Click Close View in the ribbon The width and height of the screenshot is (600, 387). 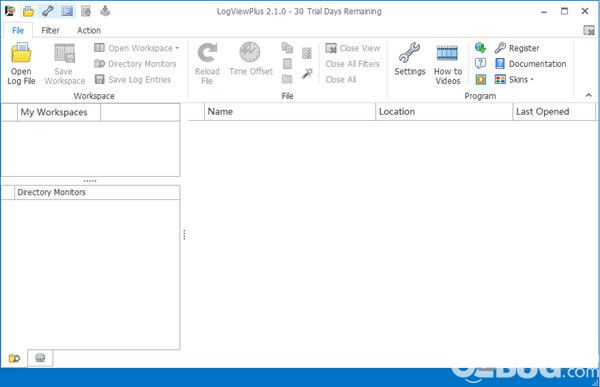point(353,48)
